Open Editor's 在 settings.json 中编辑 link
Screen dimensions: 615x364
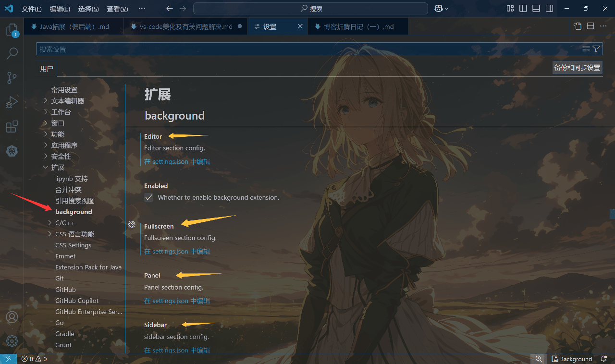177,162
